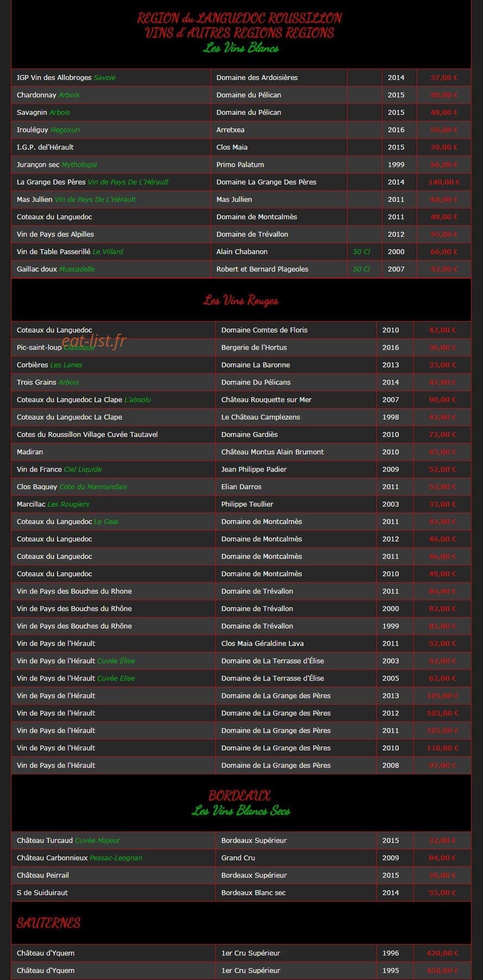Click the 'Les Vins Rouges' heading
The height and width of the screenshot is (980, 483).
click(x=241, y=300)
